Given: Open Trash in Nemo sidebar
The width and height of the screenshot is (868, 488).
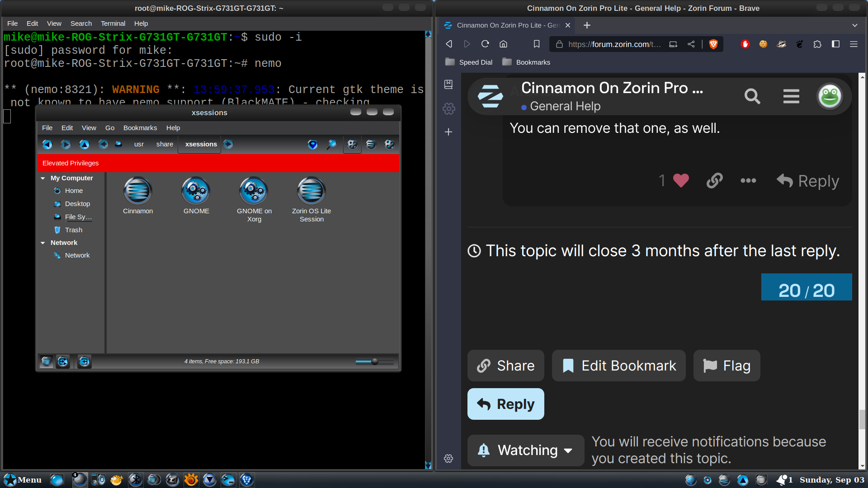Looking at the screenshot, I should pos(73,230).
